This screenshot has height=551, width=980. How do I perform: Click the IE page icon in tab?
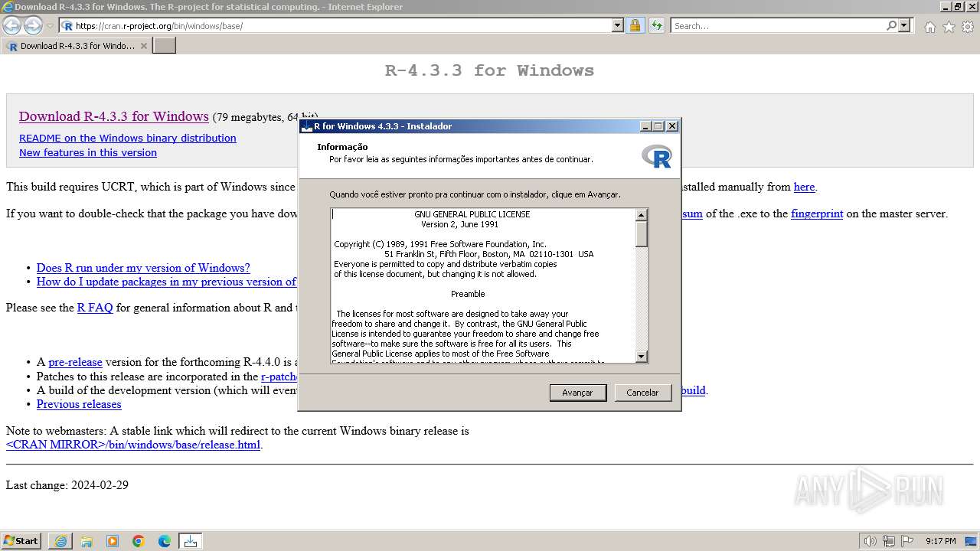click(x=11, y=46)
